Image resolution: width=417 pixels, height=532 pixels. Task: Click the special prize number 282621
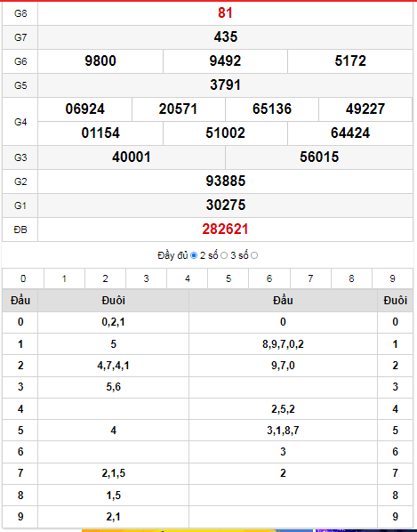point(225,230)
